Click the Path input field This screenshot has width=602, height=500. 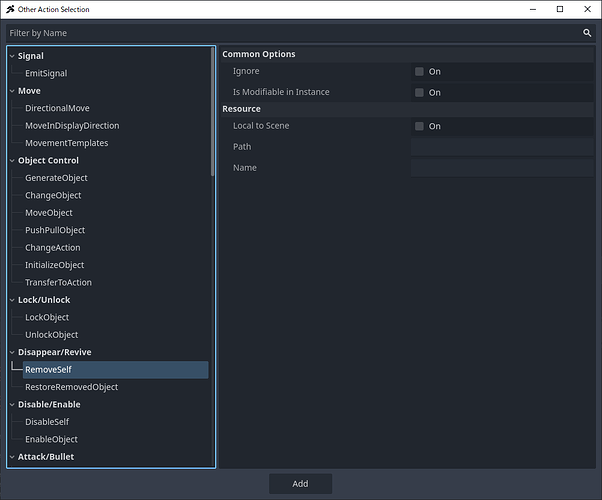coord(501,147)
